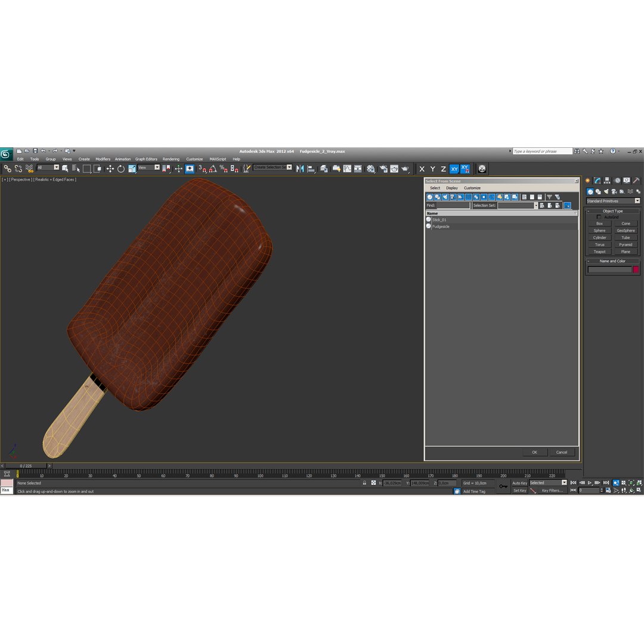Viewport: 644px width, 644px height.
Task: Open the Edit menu
Action: coord(20,159)
